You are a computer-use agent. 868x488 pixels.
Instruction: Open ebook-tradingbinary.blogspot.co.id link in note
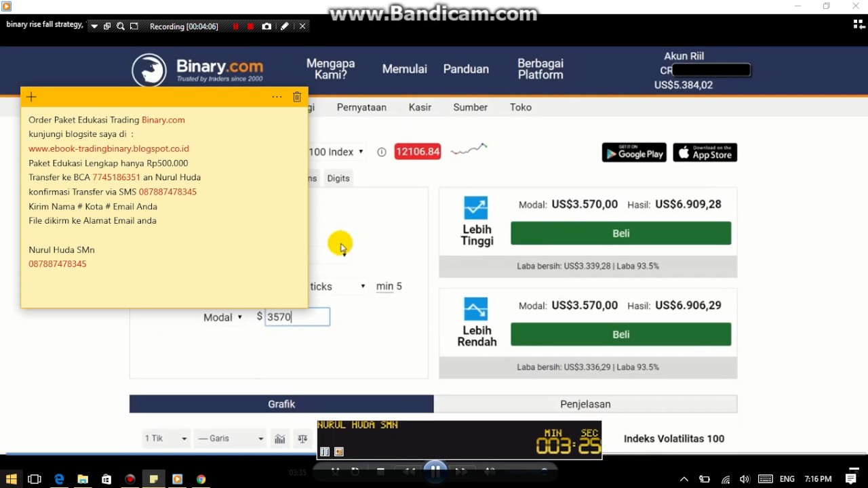pyautogui.click(x=108, y=148)
